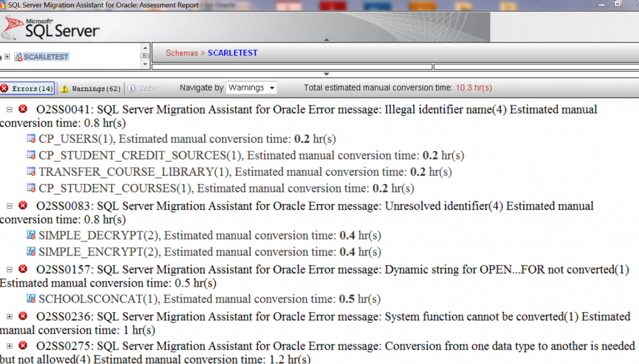Click the total time value 10.3 hr(s)
639x364 pixels.
pyautogui.click(x=474, y=87)
